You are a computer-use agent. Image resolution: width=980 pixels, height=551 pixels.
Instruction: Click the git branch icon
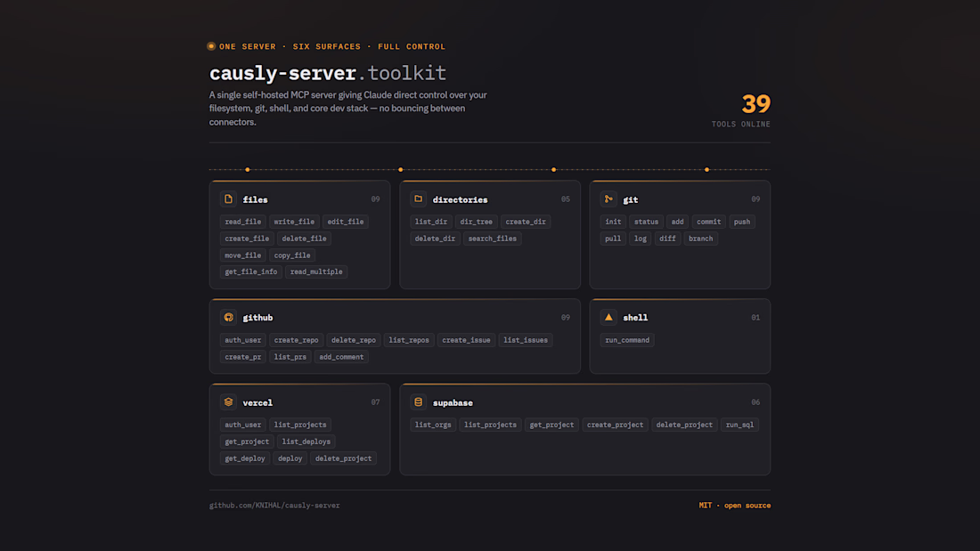coord(608,199)
